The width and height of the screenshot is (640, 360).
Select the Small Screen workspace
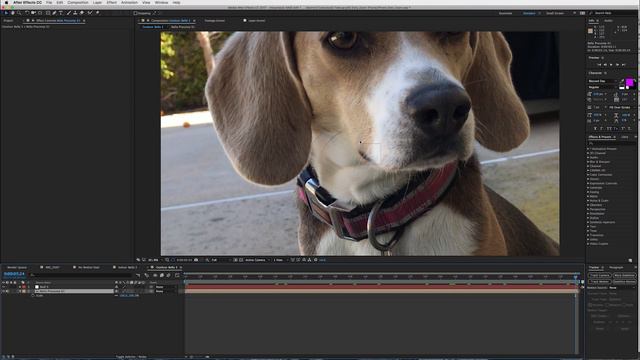pos(555,13)
